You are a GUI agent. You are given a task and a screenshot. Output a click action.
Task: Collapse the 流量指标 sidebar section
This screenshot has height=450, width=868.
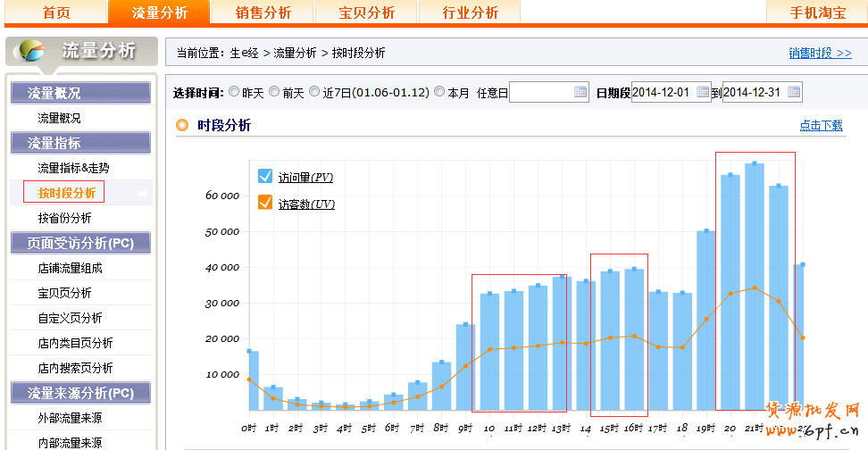(80, 143)
